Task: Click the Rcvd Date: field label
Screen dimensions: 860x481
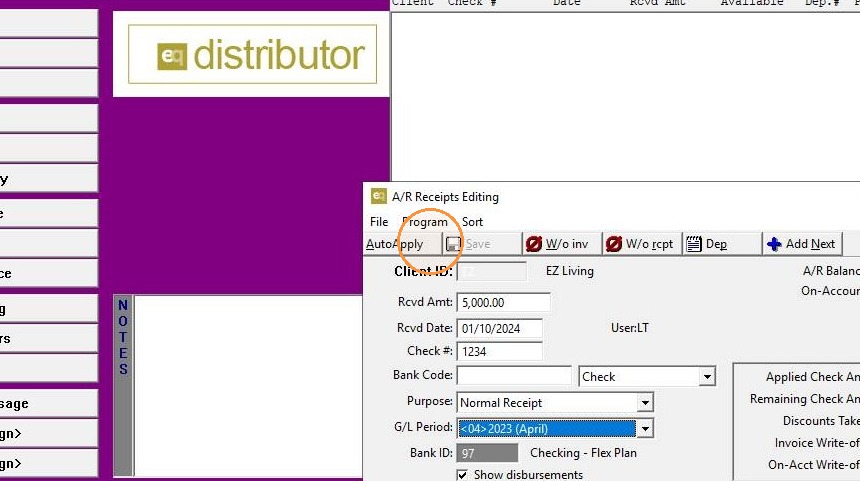Action: (425, 328)
